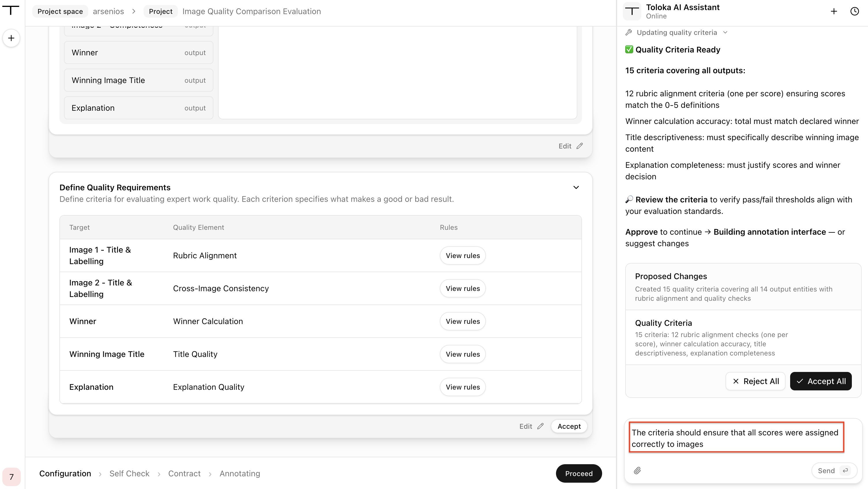Go to Contract step
The image size is (868, 489).
pos(184,473)
